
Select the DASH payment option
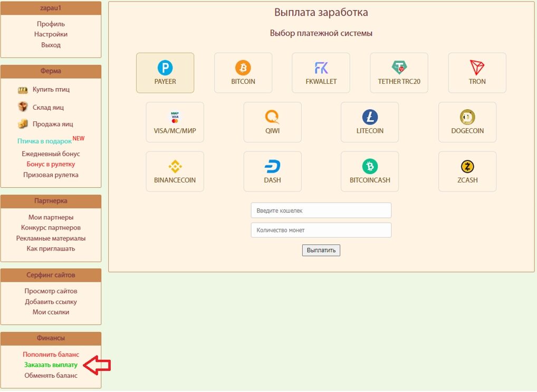point(273,171)
